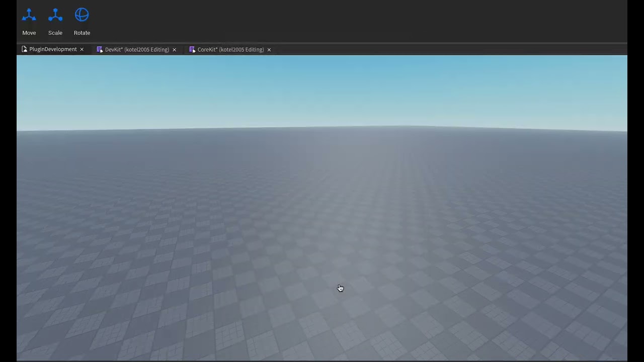Select the Scale tool icon
Image resolution: width=644 pixels, height=362 pixels.
(x=55, y=15)
